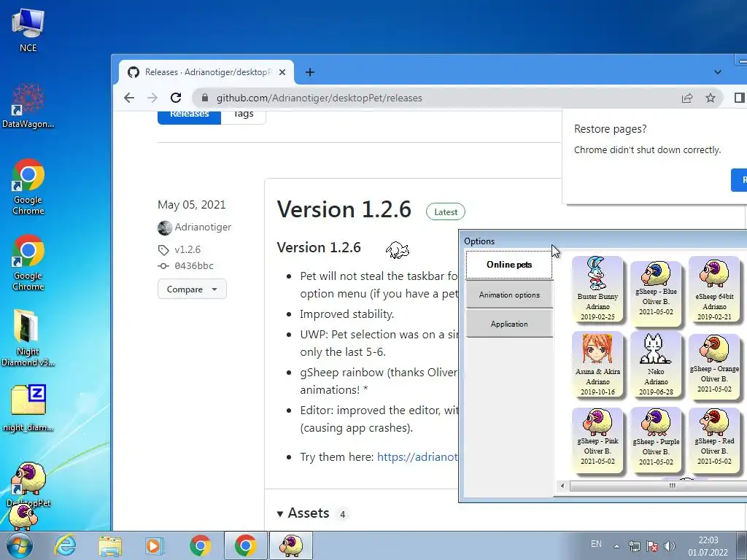Bookmark this page with the star icon
Screen dimensions: 747x560
coord(711,98)
